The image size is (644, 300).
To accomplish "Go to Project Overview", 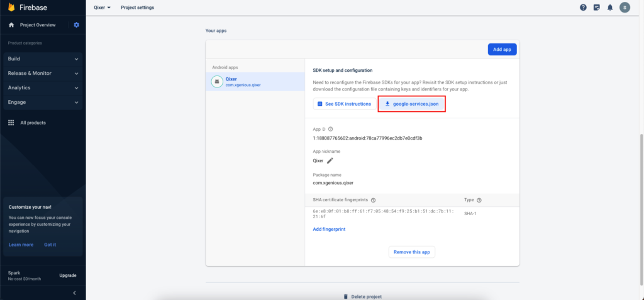I will [x=38, y=25].
